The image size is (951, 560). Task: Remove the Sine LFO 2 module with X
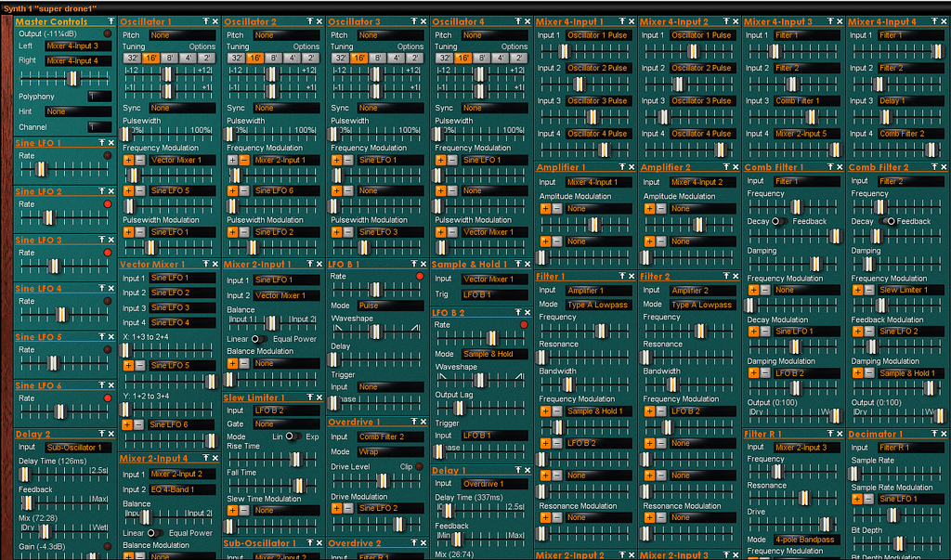point(111,192)
